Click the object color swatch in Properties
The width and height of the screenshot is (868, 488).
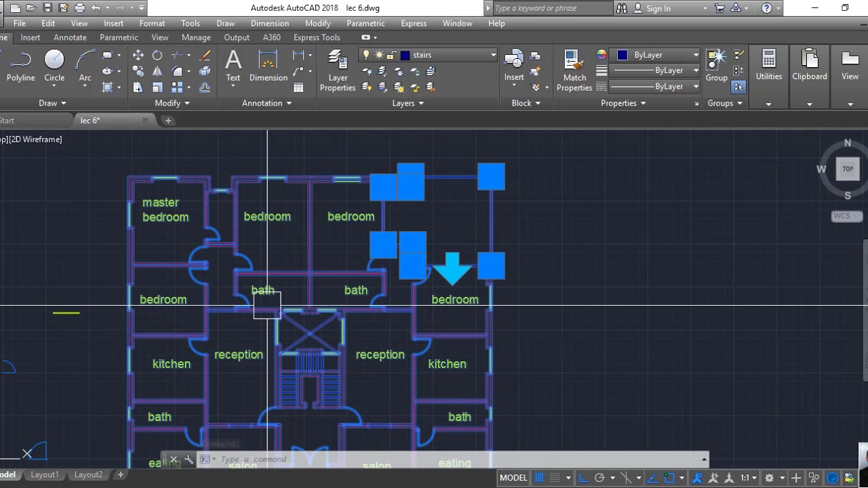coord(623,55)
